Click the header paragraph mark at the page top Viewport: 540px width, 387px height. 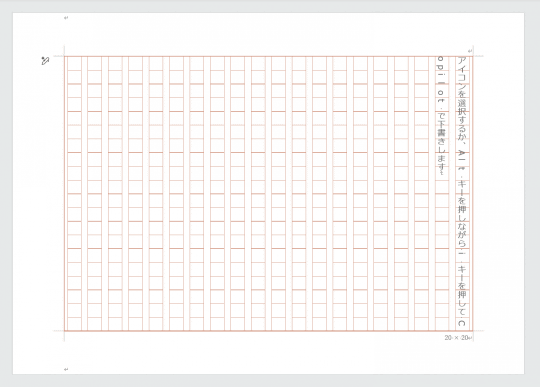(66, 18)
